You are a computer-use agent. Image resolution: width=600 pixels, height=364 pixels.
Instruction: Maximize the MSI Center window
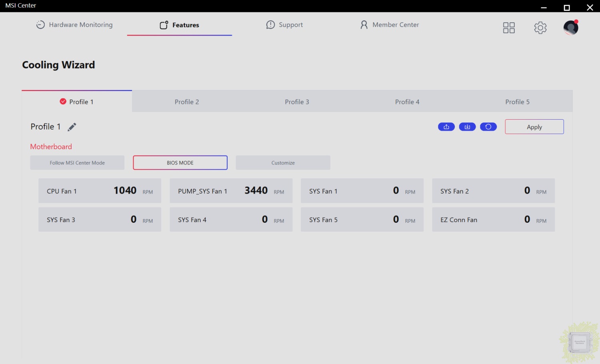[566, 8]
